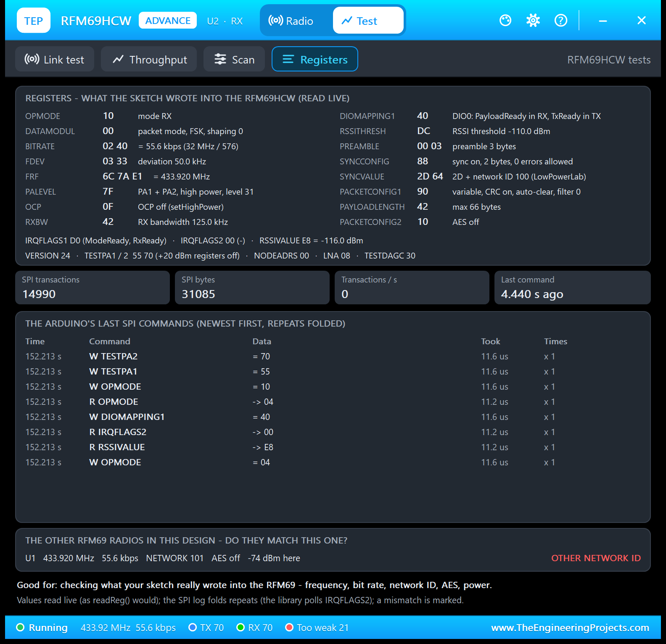
Task: Minimize the RFM69HCW window
Action: pyautogui.click(x=603, y=20)
